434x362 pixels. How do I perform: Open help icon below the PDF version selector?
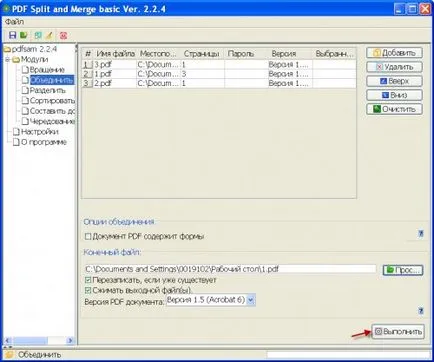(x=421, y=311)
